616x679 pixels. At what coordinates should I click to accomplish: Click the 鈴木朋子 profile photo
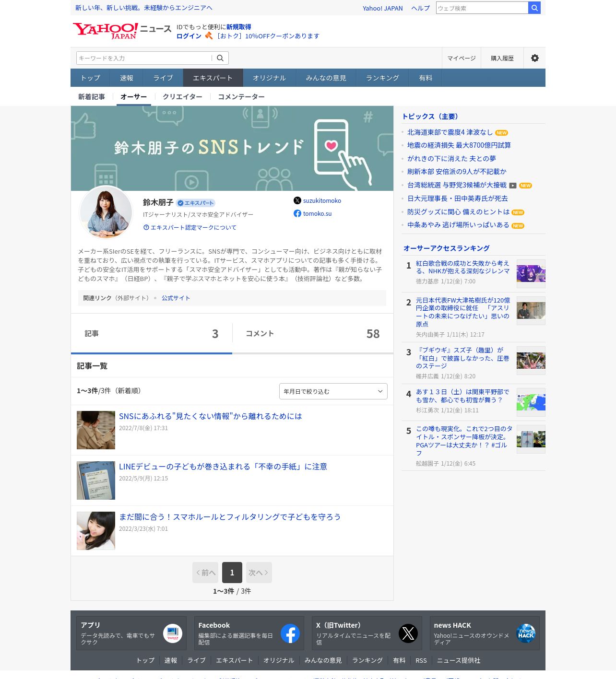(x=106, y=212)
